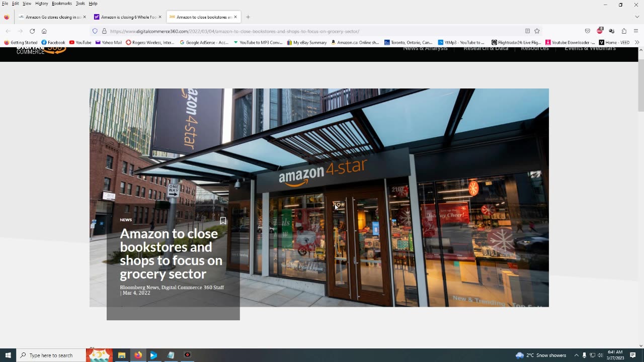Open File Explorer from taskbar

click(121, 355)
